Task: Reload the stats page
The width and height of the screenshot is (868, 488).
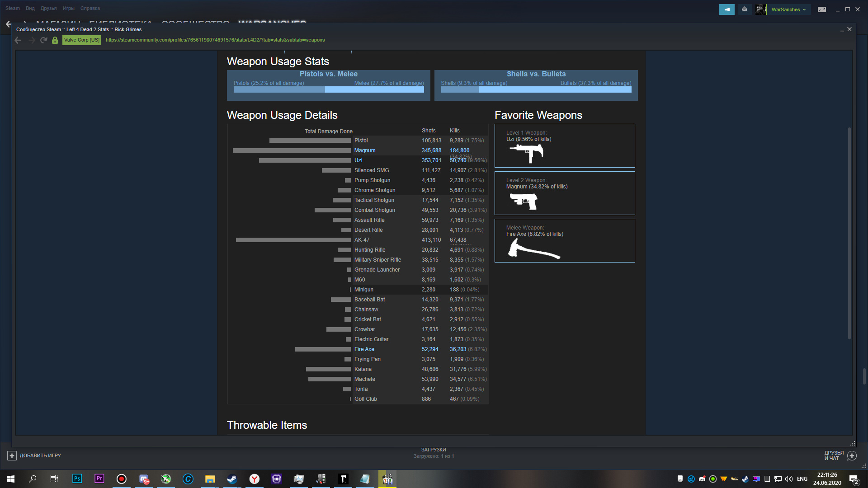Action: (x=43, y=40)
